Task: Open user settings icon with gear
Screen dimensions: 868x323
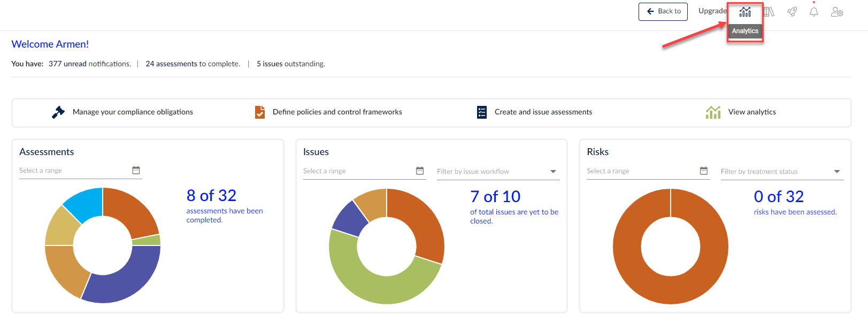Action: 837,12
